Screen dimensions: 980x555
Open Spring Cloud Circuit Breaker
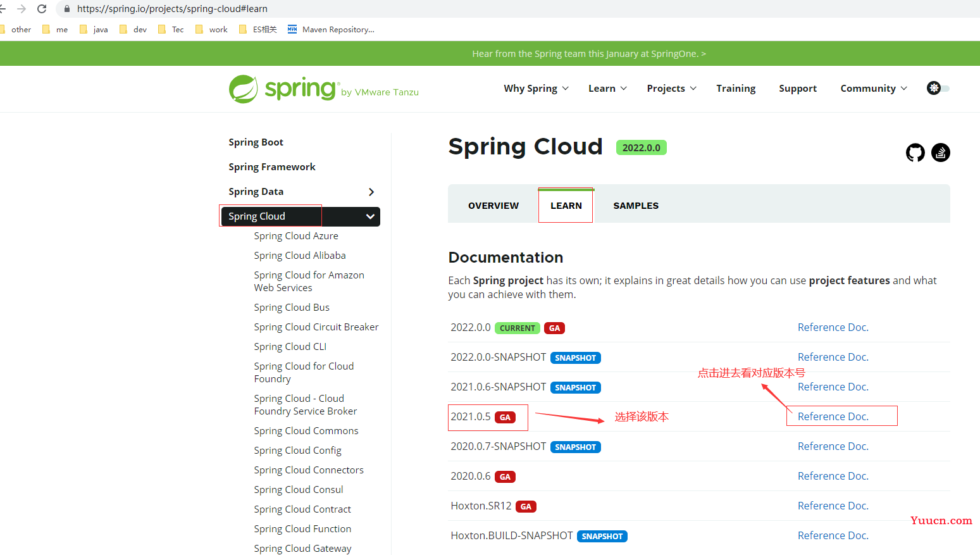316,327
